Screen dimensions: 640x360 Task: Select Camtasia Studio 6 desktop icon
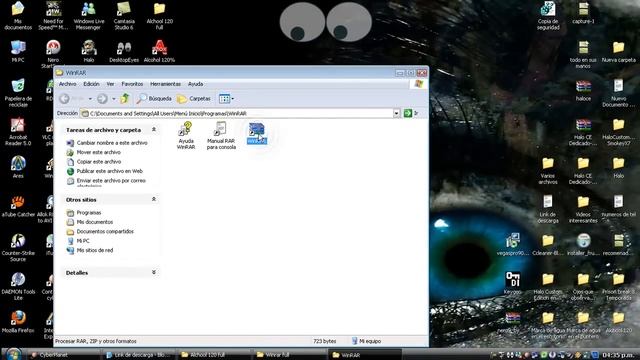pos(124,16)
